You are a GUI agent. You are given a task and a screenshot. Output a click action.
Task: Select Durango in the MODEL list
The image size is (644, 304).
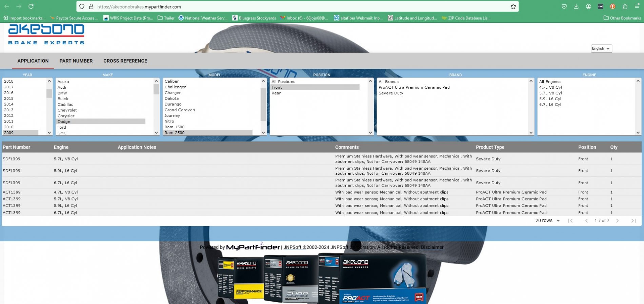coord(208,104)
